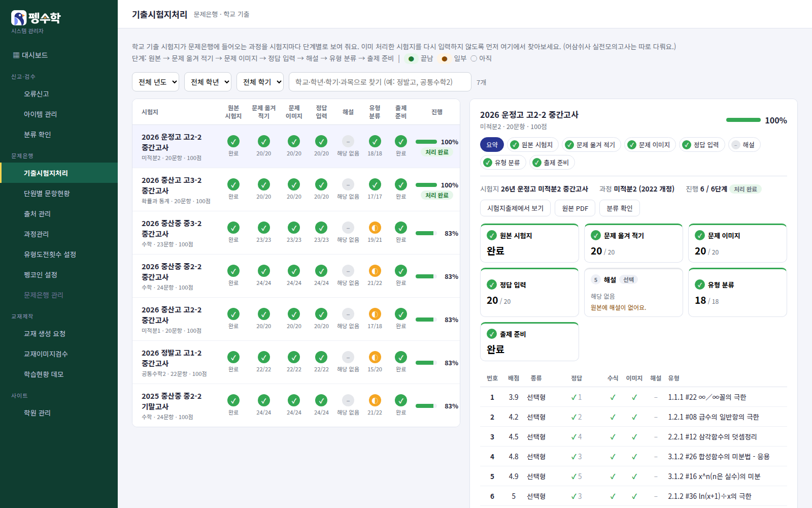Click the green check icon in 원본 시험지 card
812x508 pixels.
(492, 235)
